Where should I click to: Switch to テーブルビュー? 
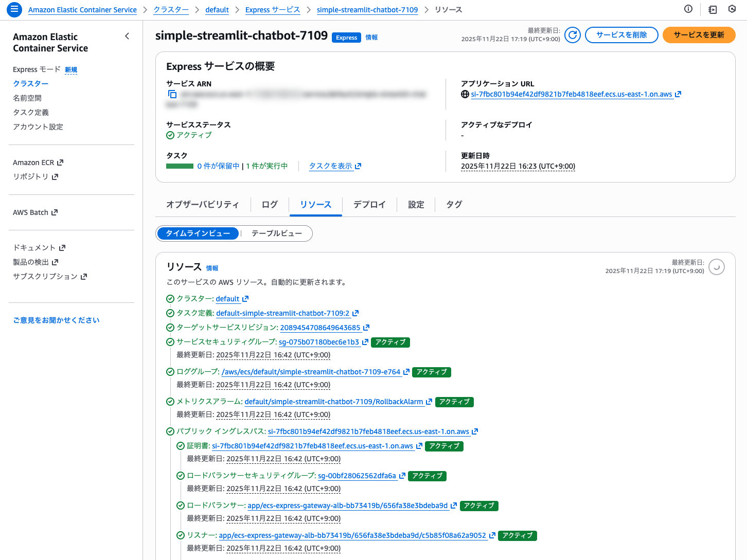277,233
